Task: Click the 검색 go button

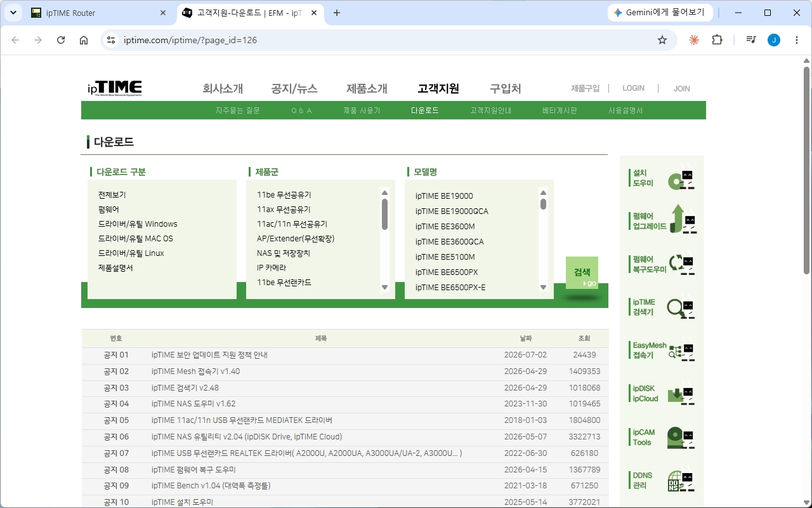Action: 582,273
